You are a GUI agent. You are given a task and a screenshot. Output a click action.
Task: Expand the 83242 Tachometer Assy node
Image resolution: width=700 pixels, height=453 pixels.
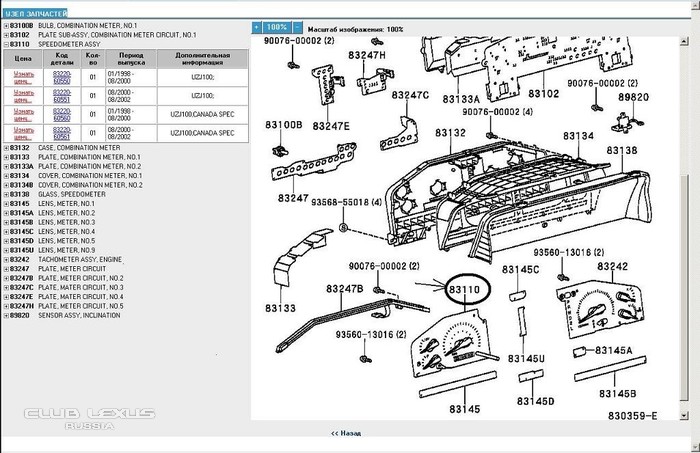4,259
